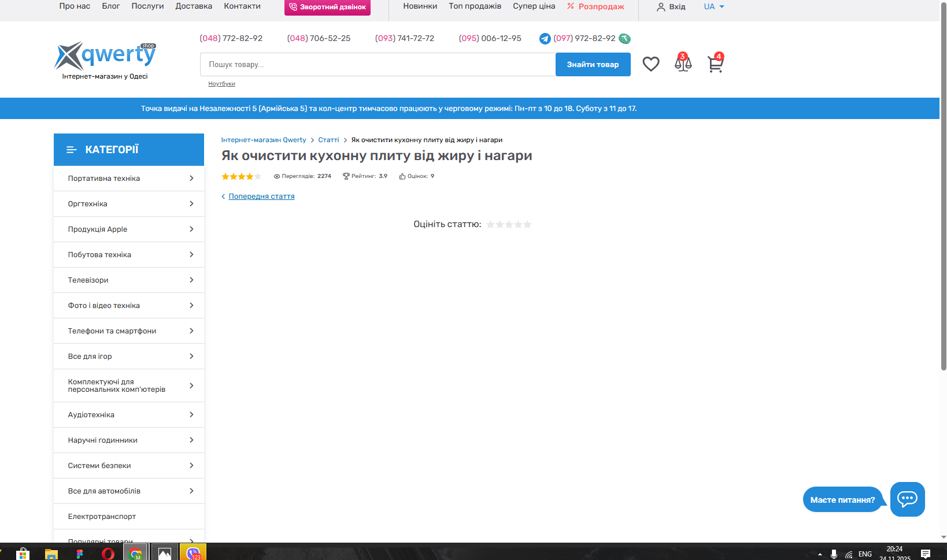
Task: Open the UA language dropdown
Action: click(x=713, y=7)
